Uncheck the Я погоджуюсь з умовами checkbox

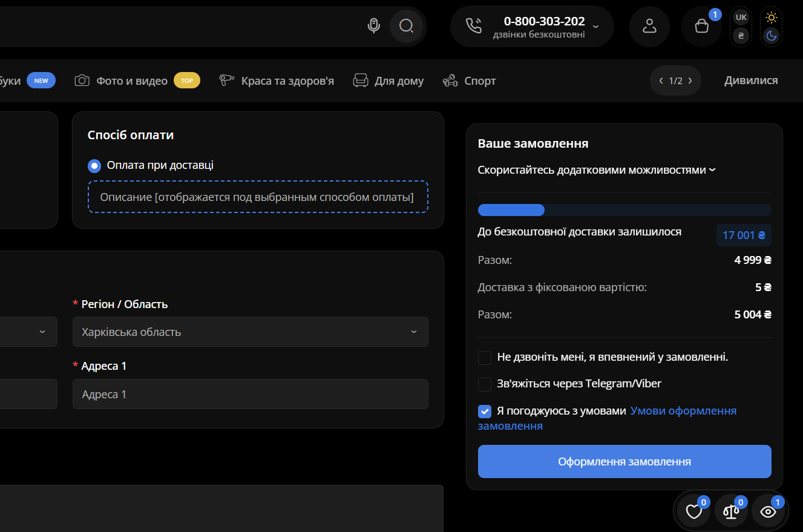pyautogui.click(x=485, y=412)
